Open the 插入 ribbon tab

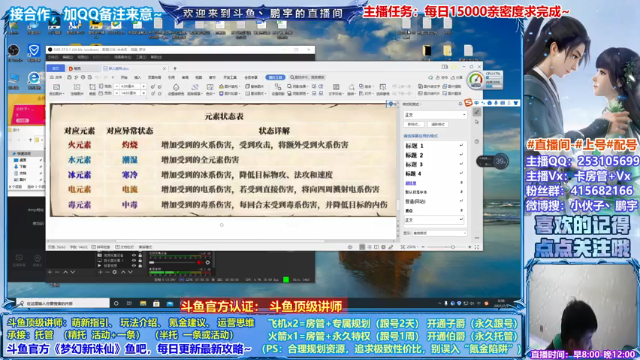138,78
